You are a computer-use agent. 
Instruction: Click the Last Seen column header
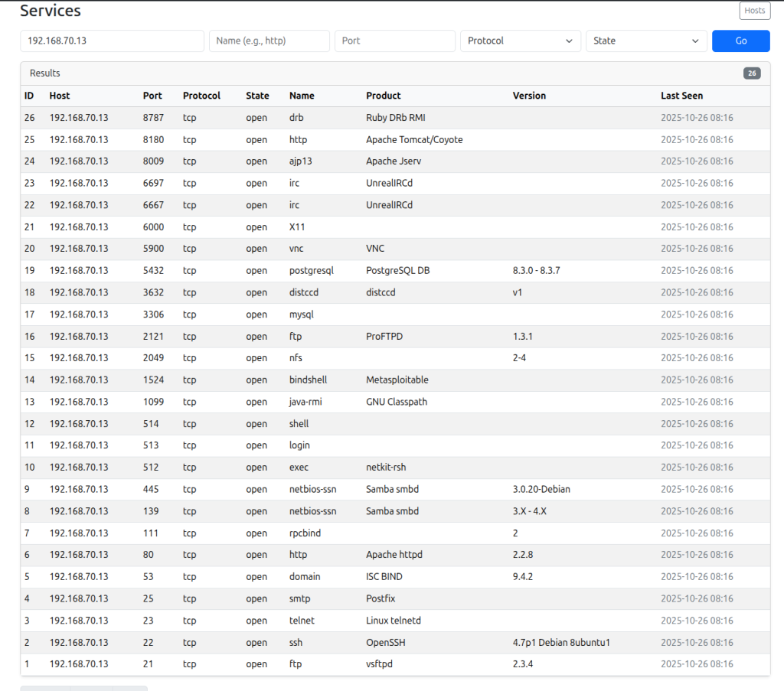point(681,96)
